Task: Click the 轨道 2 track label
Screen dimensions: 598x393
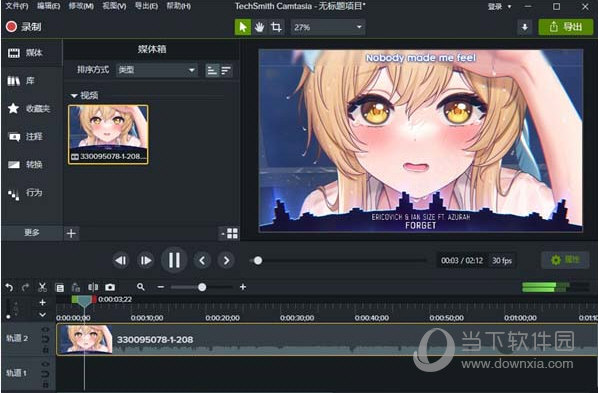Action: click(x=17, y=338)
